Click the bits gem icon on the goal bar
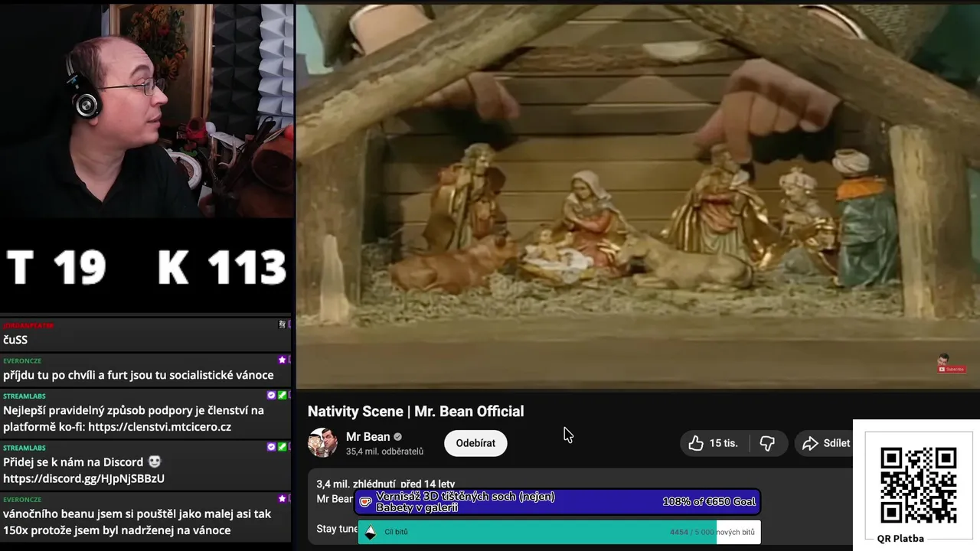980x551 pixels. [x=371, y=532]
